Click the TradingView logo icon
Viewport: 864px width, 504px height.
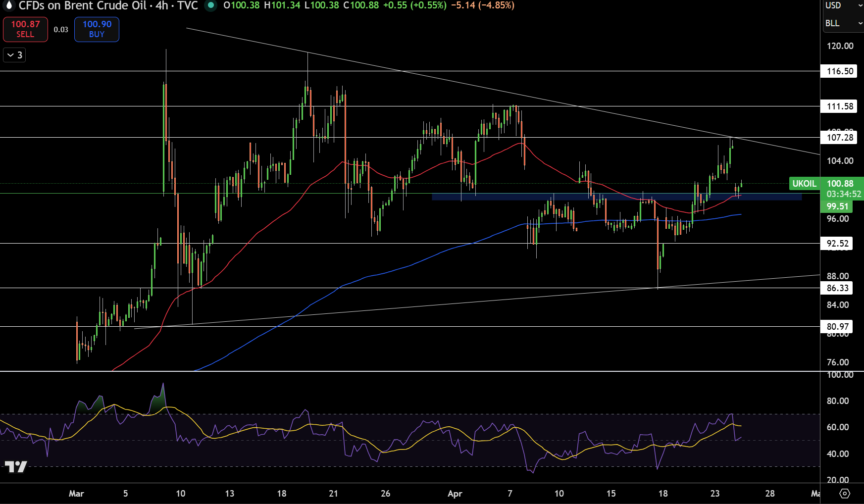(15, 466)
